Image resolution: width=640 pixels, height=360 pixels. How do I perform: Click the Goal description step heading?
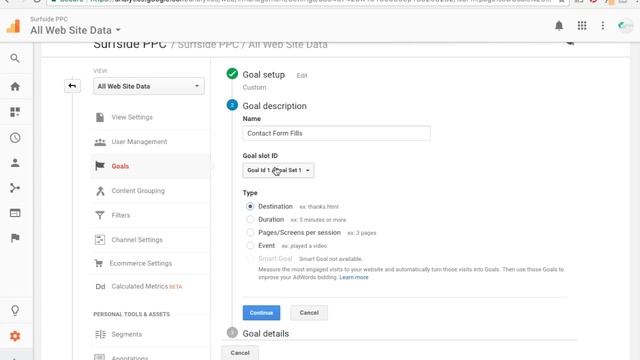[x=274, y=106]
